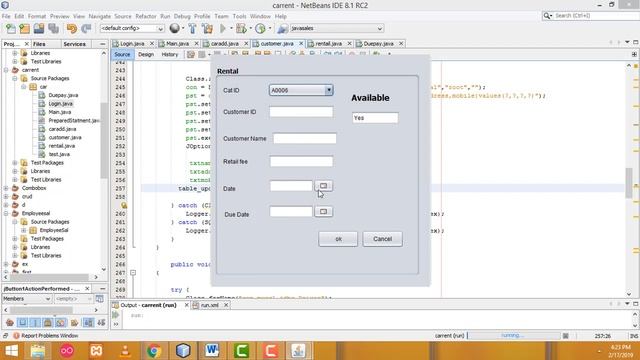
Task: Click the running progress bar in status bar
Action: 513,336
